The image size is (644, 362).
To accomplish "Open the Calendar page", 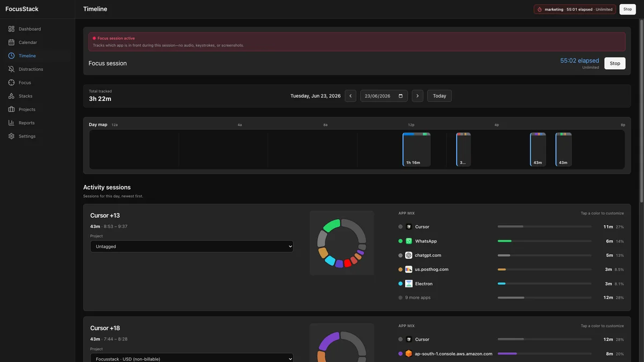I will [x=37, y=42].
